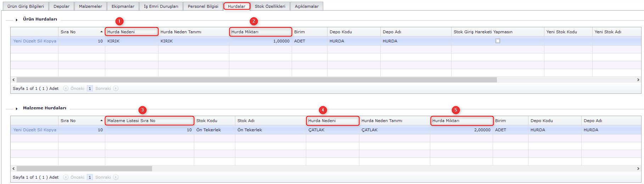
Task: Click the Sıra No sort arrow in Malzeme Hurdaları
Action: (101, 121)
